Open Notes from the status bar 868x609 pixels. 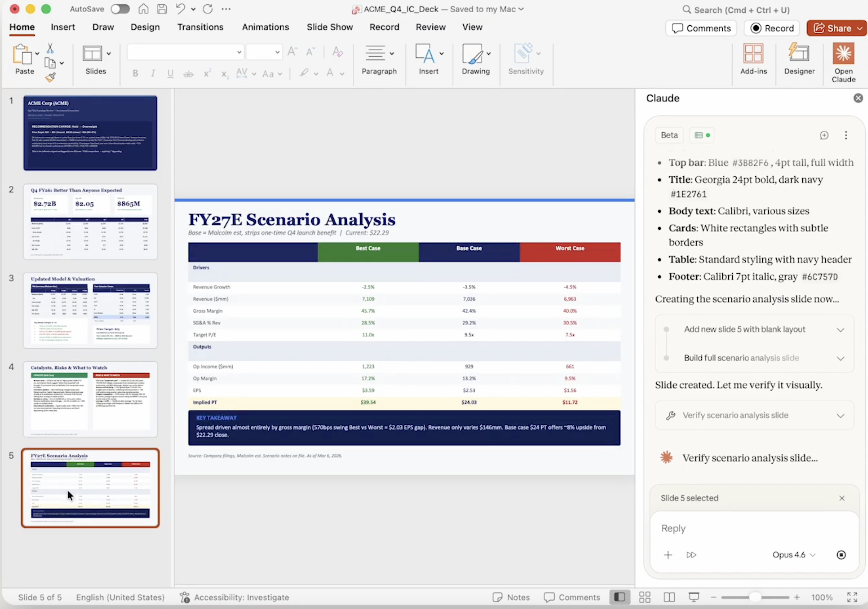click(511, 597)
